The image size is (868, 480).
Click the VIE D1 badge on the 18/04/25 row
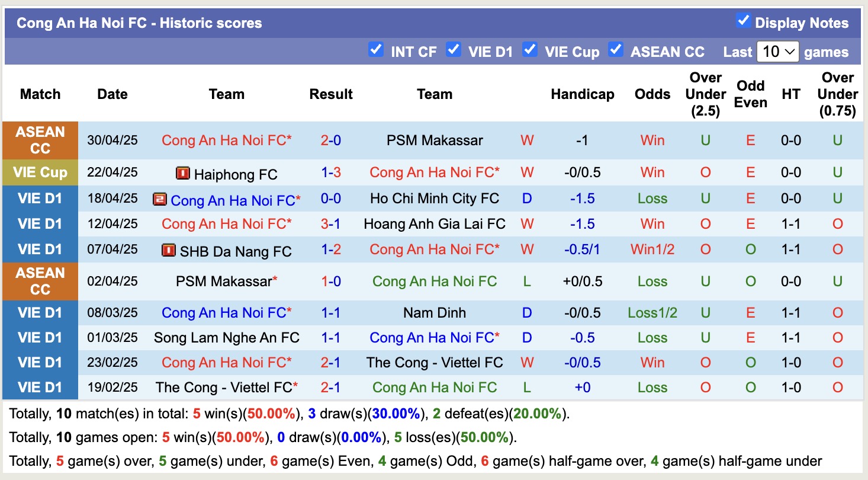point(40,198)
